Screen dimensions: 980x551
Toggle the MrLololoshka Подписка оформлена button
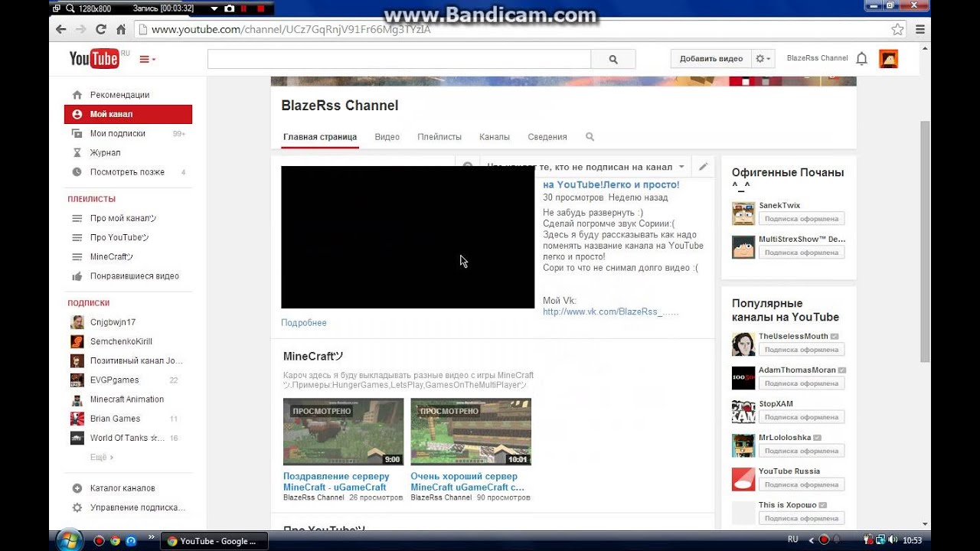802,451
